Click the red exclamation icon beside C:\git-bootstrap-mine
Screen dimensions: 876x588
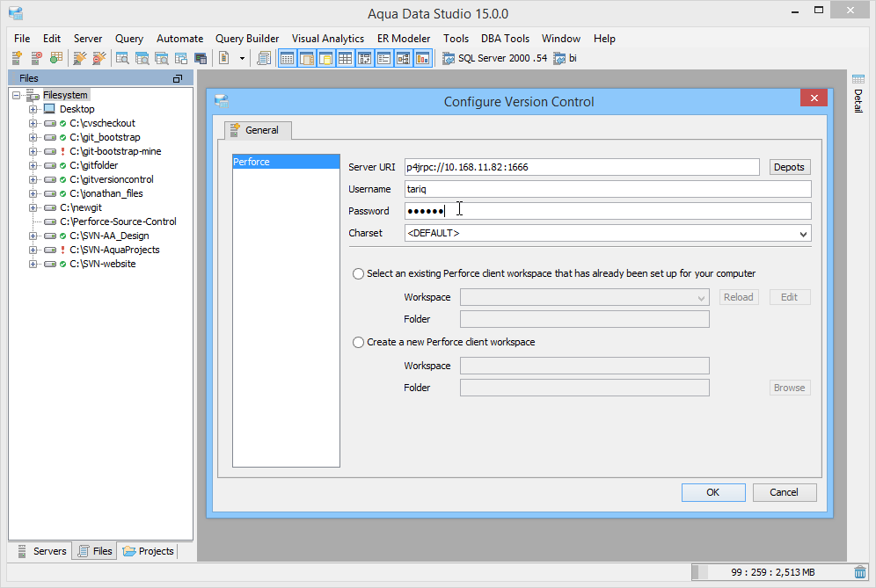[x=62, y=151]
